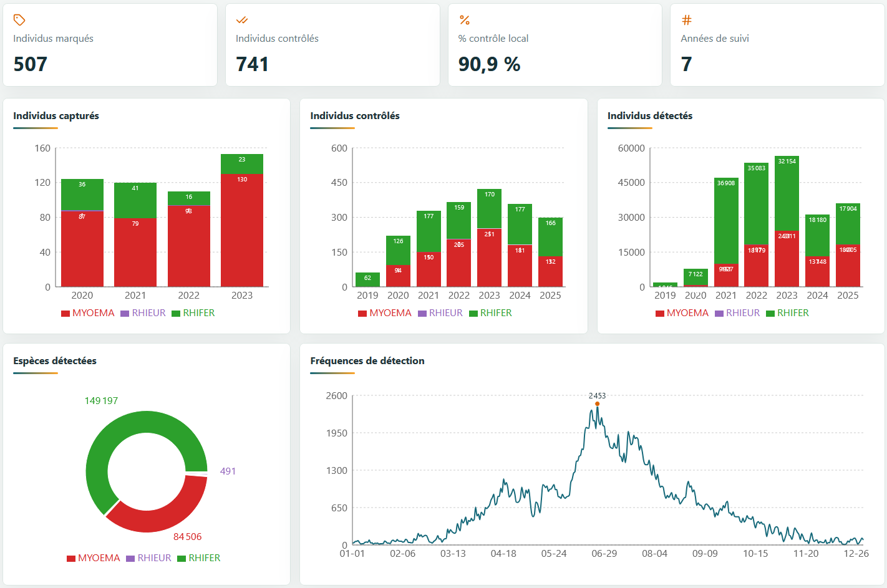
Task: Click the red 2023 bar in Individus détectés
Action: pos(787,259)
